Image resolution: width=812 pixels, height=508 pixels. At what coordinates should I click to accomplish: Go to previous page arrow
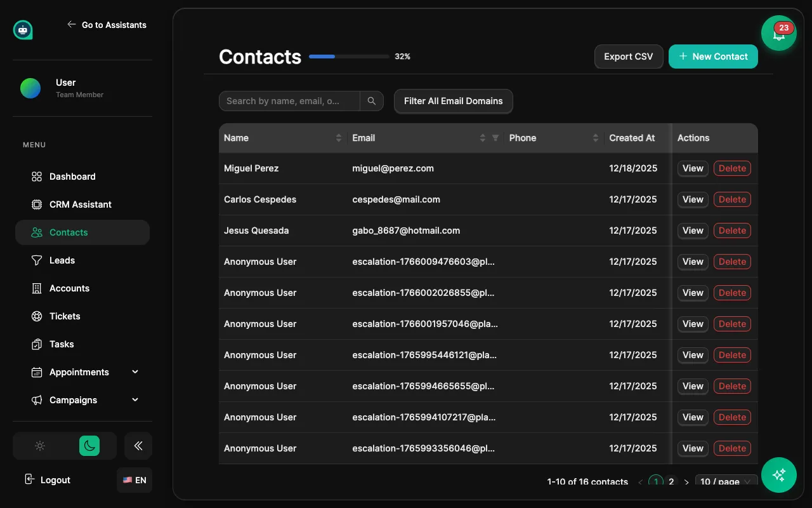click(641, 482)
